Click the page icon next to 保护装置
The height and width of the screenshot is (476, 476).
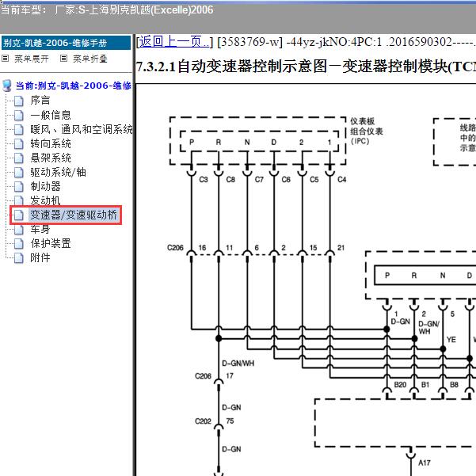coord(18,243)
